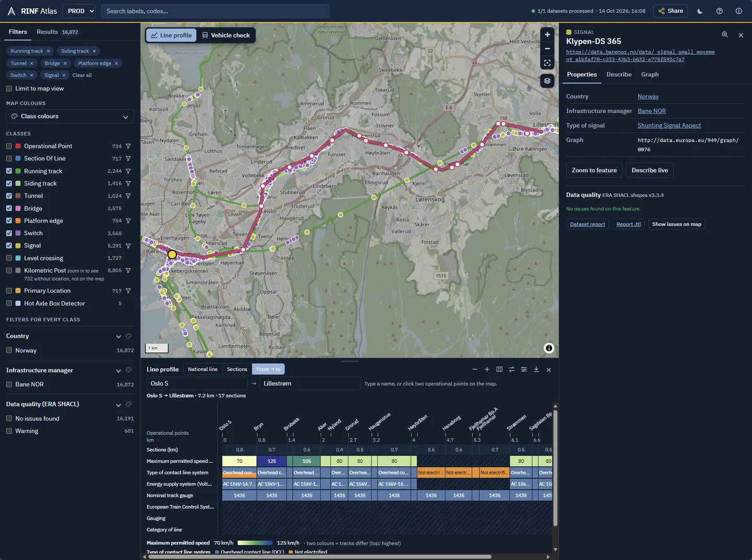Collapse Data quality (ERA SHACL) section
The height and width of the screenshot is (560, 752).
tap(119, 404)
